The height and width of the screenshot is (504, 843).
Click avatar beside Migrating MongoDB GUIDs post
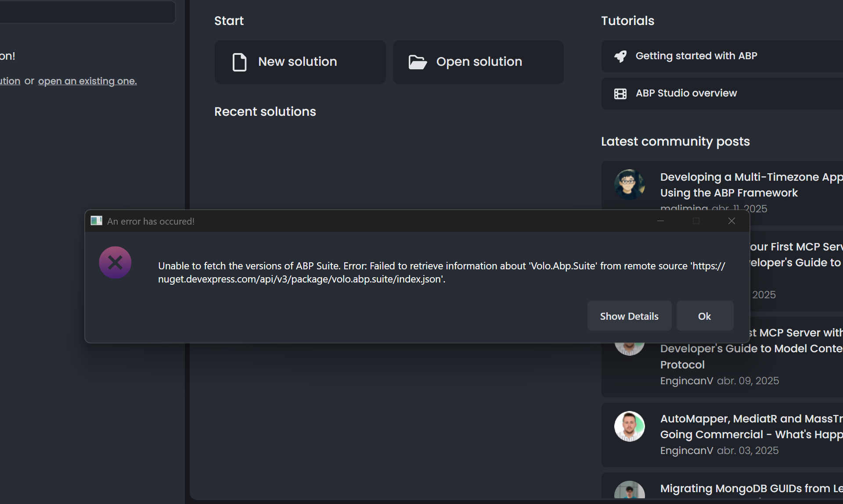pos(629,490)
